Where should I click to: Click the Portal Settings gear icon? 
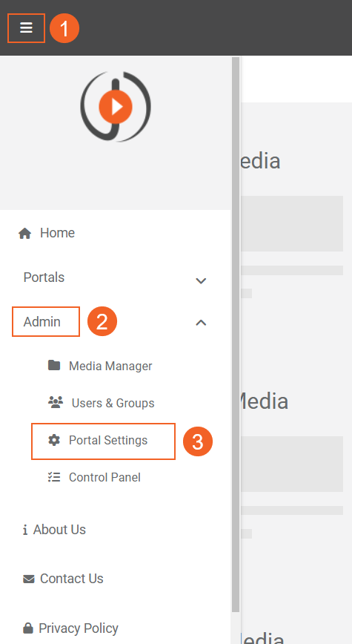[54, 440]
